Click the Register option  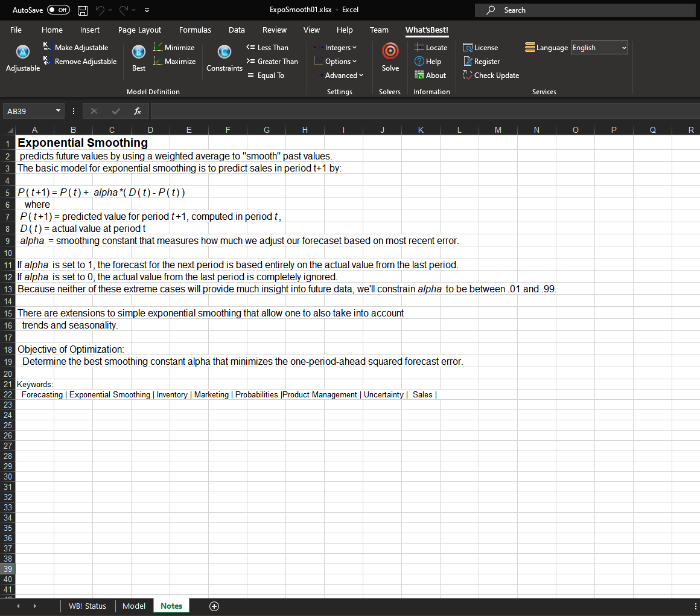pos(482,61)
